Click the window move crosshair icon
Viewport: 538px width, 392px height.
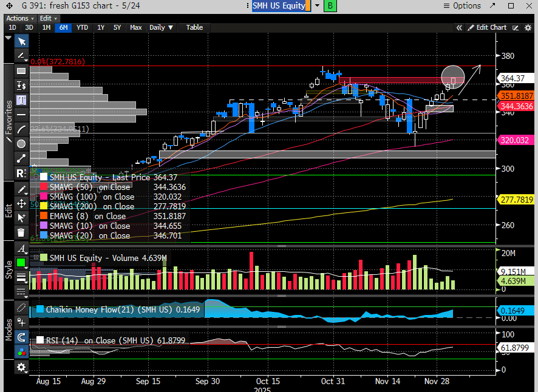coord(9,6)
